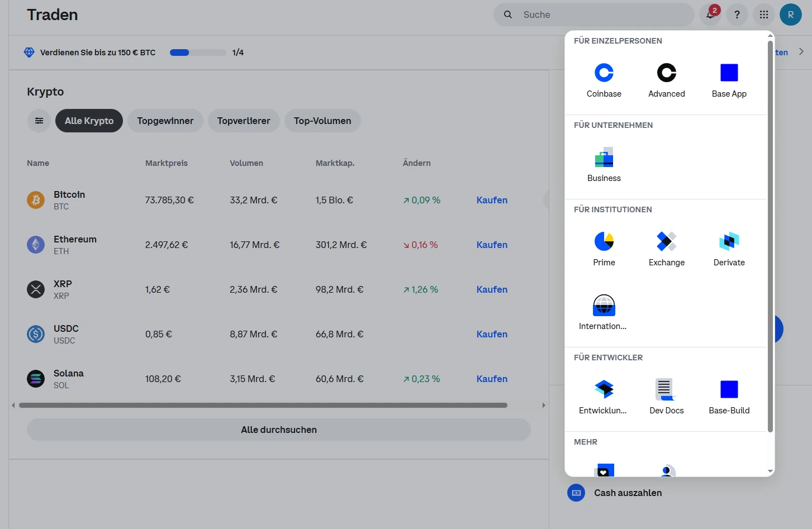Open the Bitcoin row name
This screenshot has width=812, height=529.
tap(69, 194)
